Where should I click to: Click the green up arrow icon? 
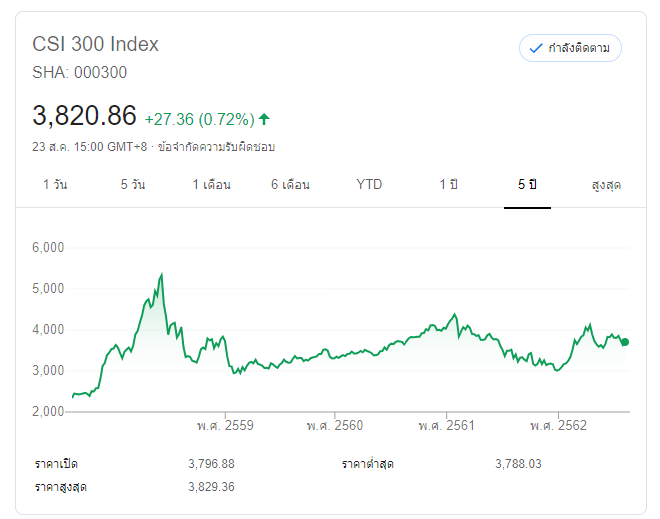tap(264, 119)
